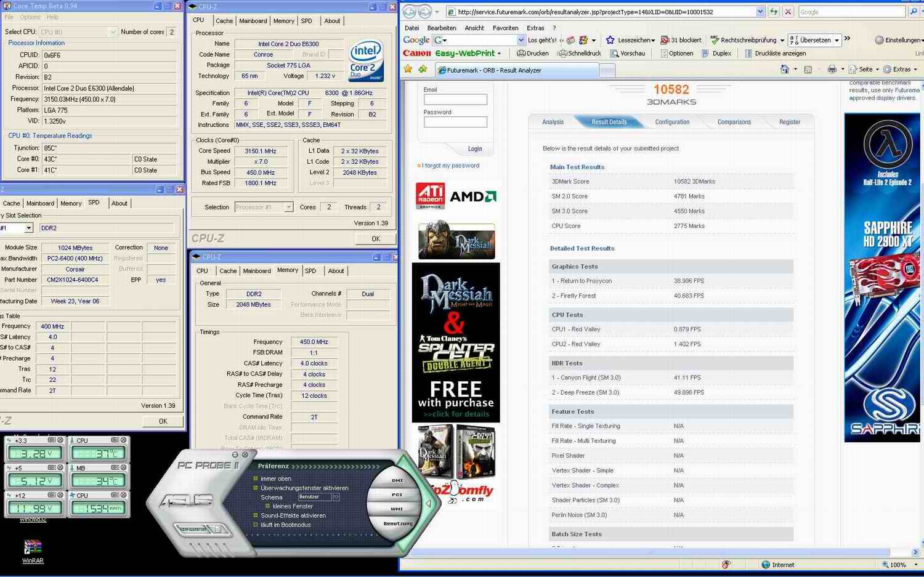Open Configuration tab on Futuremark page
Viewport: 924px width, 577px height.
click(672, 122)
